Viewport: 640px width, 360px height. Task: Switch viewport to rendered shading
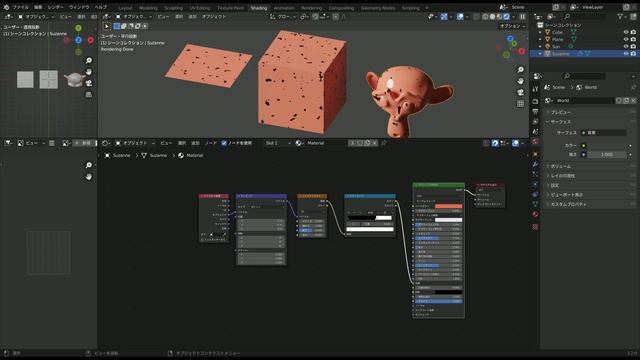tap(507, 17)
